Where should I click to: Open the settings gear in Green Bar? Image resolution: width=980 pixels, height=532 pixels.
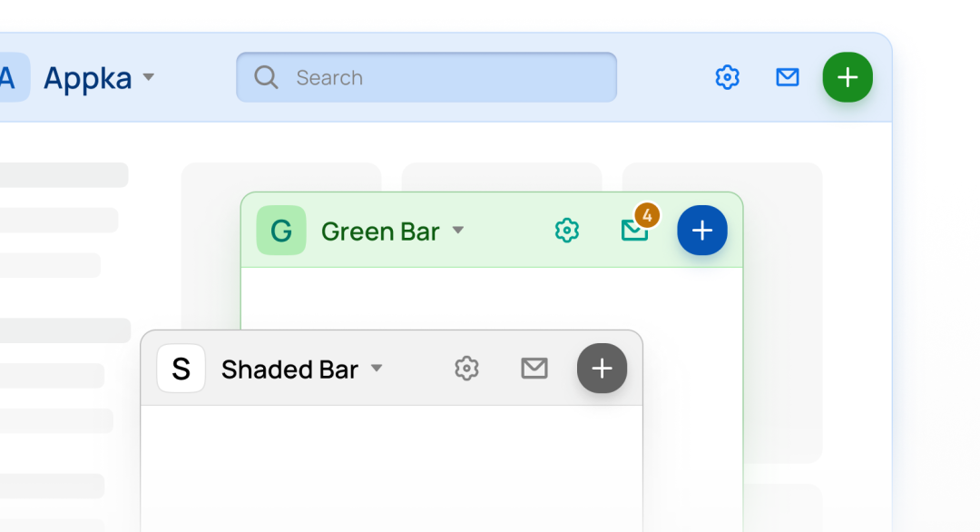[567, 231]
